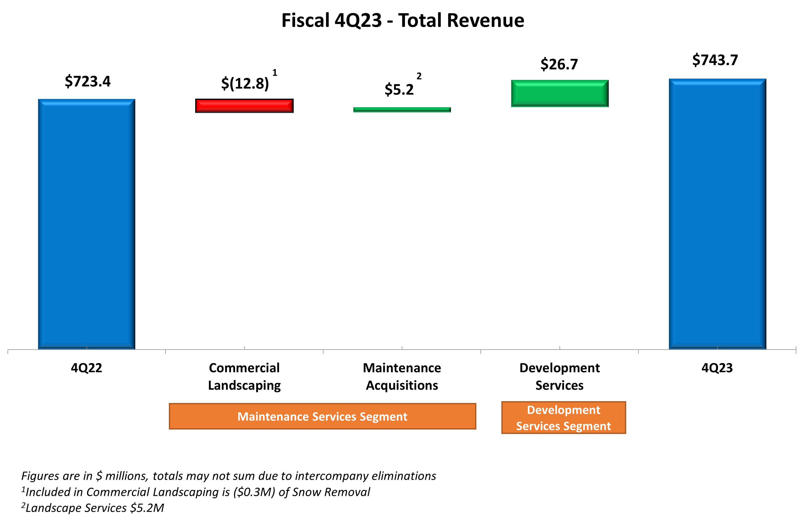Image resolution: width=812 pixels, height=523 pixels.
Task: Click the $26.7 data label
Action: 559,64
